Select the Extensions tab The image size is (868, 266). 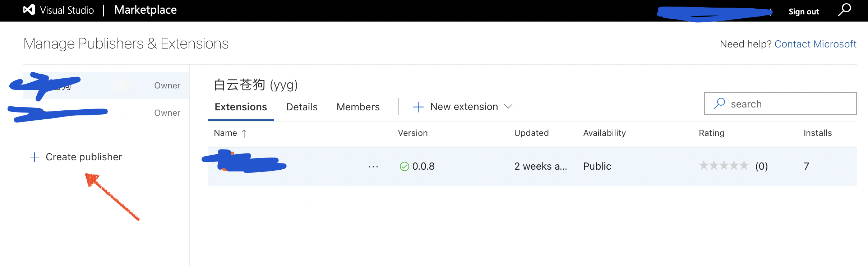(241, 107)
